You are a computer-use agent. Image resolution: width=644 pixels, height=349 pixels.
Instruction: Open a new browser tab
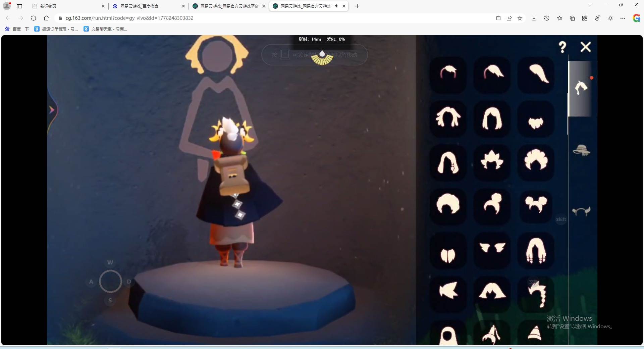click(x=357, y=6)
